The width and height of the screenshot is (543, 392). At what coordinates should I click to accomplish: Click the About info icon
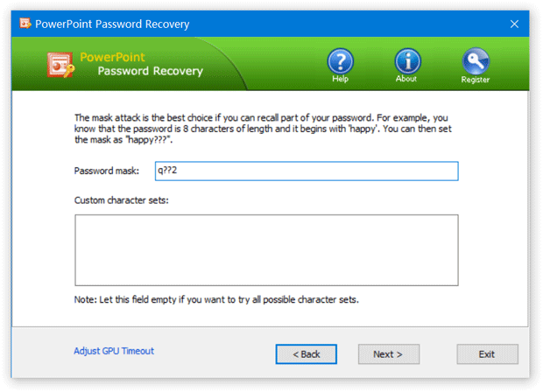(x=406, y=60)
